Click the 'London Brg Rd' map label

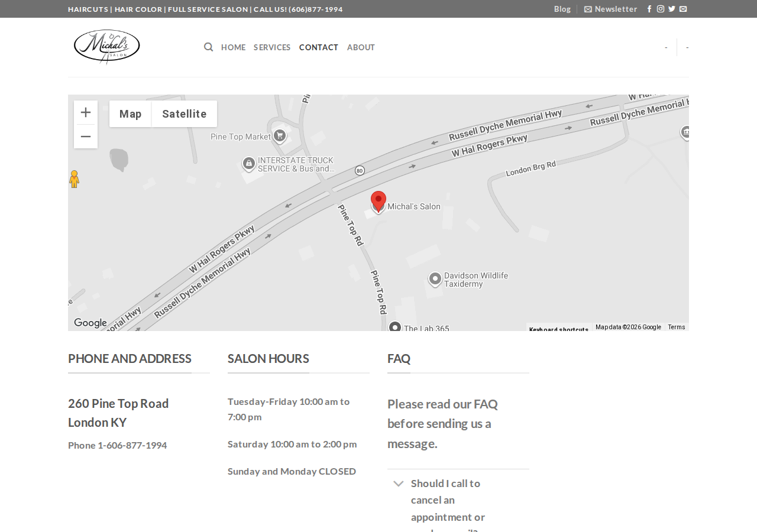(531, 168)
